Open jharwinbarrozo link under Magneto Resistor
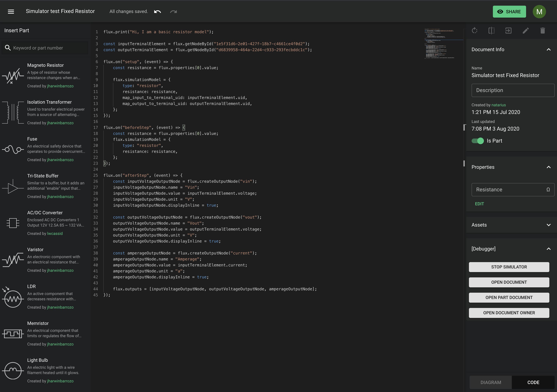Viewport: 557px width, 392px height. (60, 86)
